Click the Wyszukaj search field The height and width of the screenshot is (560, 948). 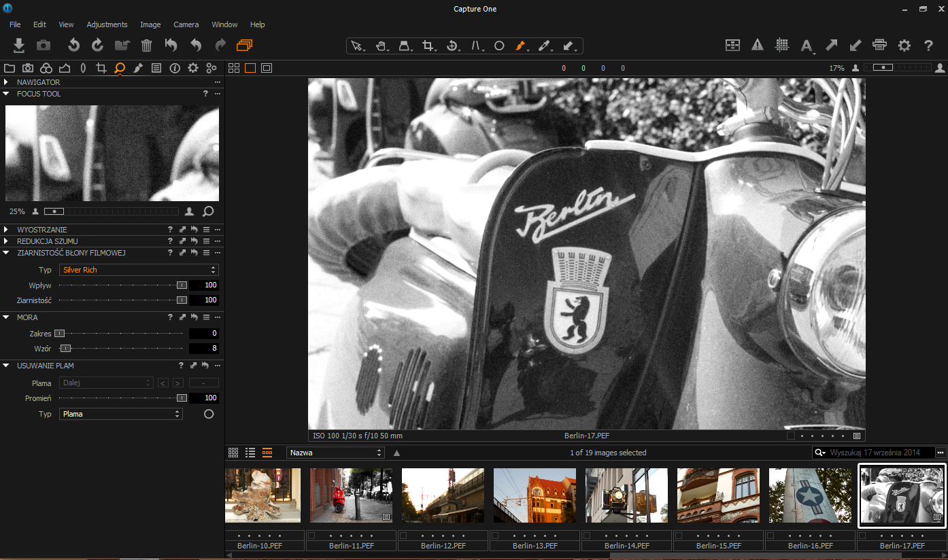(873, 453)
